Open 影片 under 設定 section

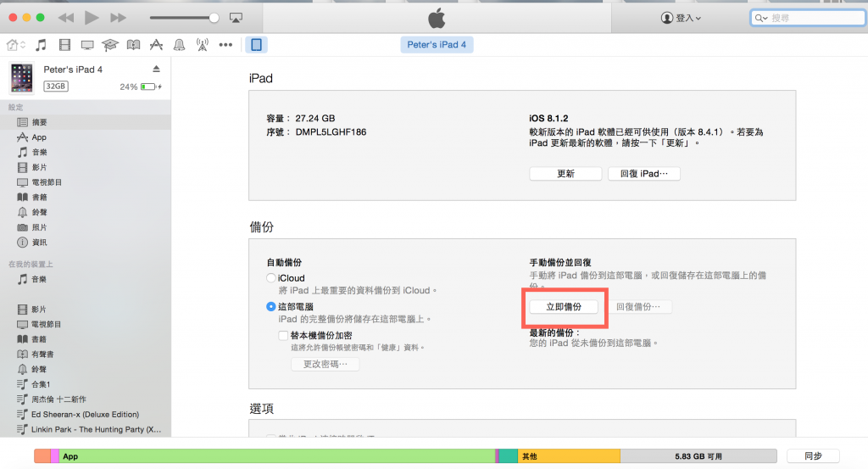tap(86, 167)
